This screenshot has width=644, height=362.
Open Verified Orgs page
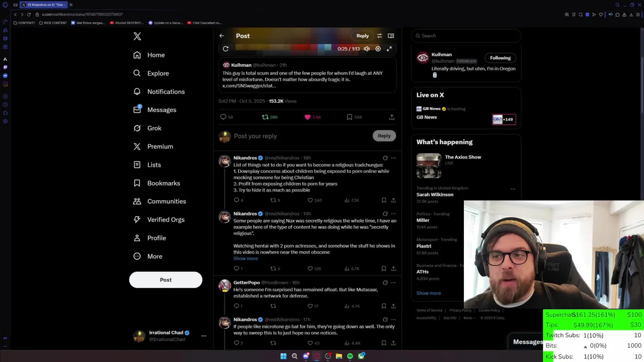point(158,220)
